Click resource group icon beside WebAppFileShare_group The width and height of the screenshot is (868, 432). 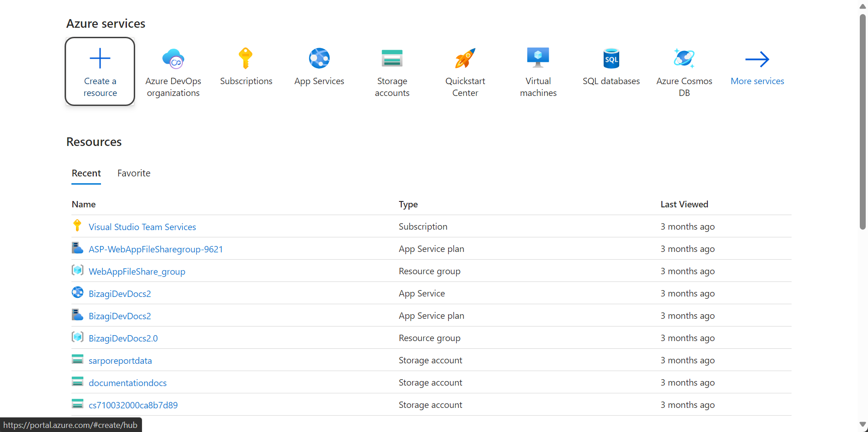(x=77, y=270)
